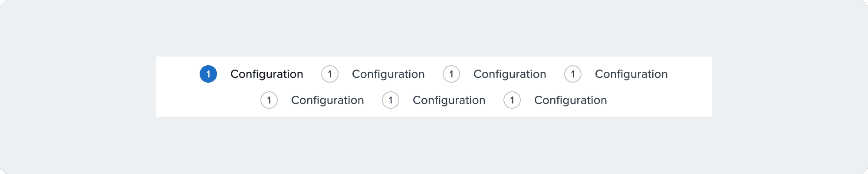Jump to the fourth step's number badge
Screen dimensions: 868x174
[573, 74]
